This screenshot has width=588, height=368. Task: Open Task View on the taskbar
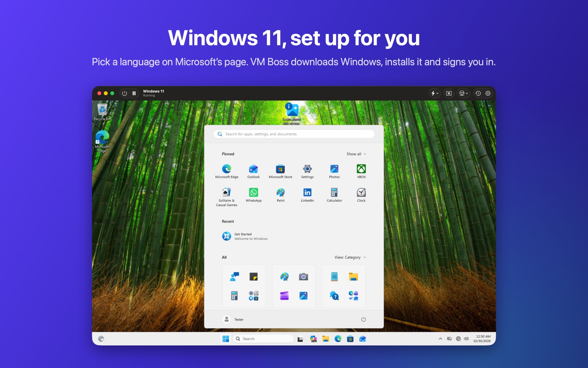pyautogui.click(x=300, y=339)
